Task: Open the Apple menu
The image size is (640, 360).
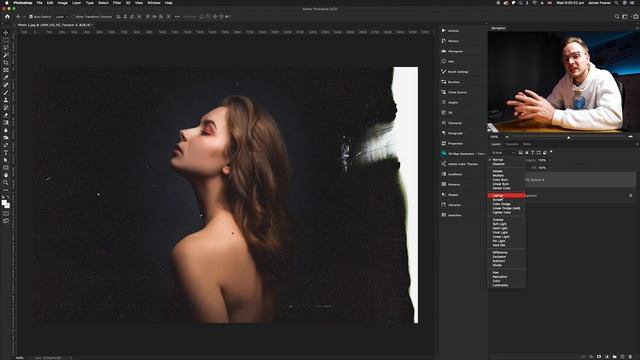Action: 7,3
